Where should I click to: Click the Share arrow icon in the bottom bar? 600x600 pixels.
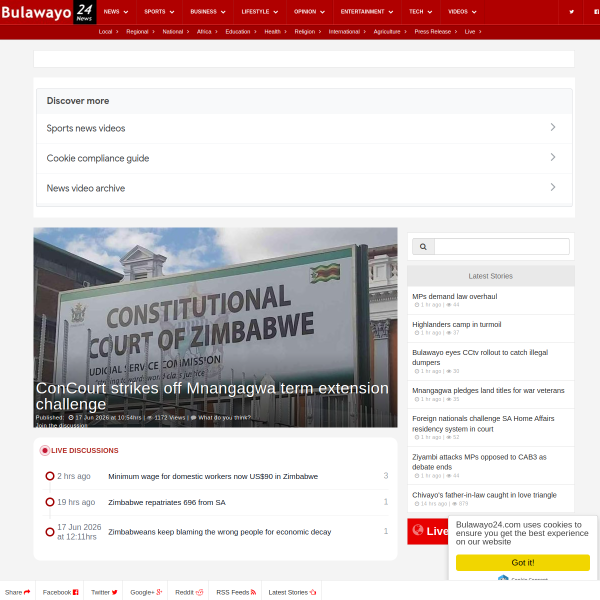[27, 592]
